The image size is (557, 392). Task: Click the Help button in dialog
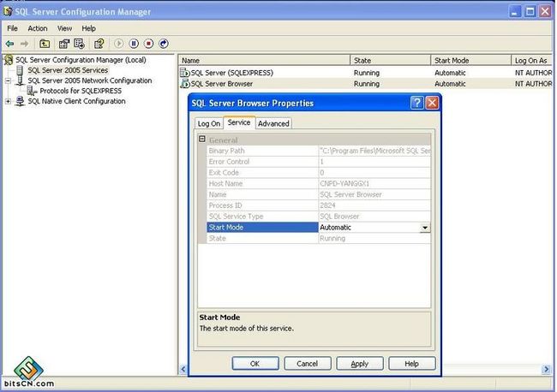tap(411, 364)
